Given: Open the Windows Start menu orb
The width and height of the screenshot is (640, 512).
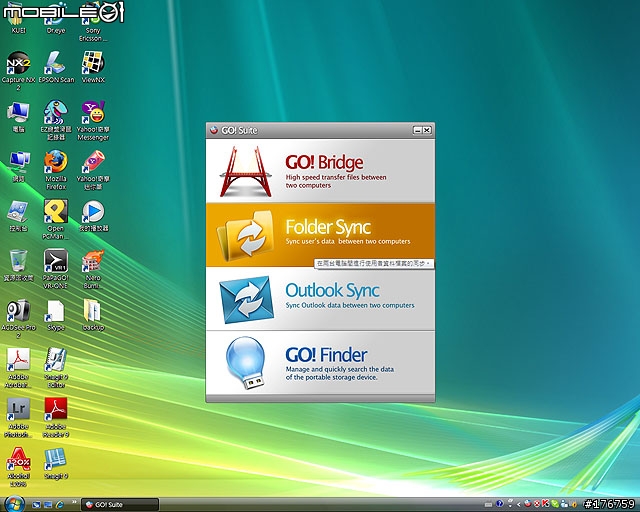Looking at the screenshot, I should click(15, 504).
